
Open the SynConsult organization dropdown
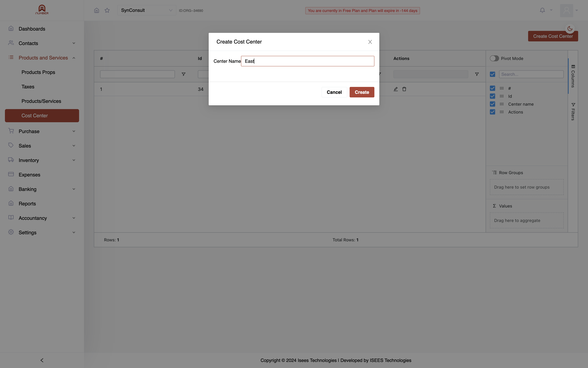[x=147, y=10]
